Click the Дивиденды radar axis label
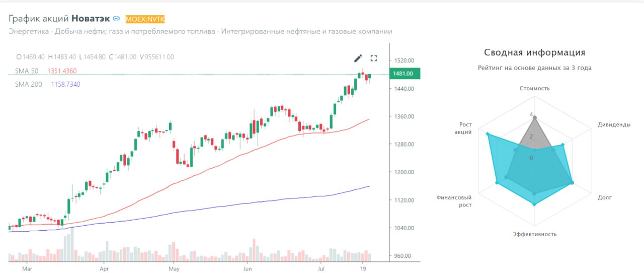The image size is (644, 273). pos(614,124)
